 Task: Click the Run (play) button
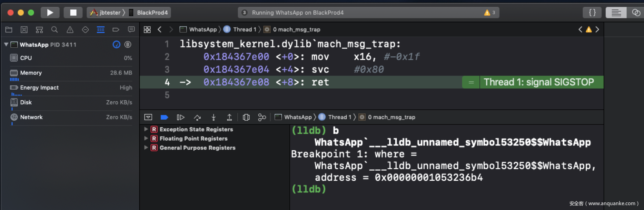point(50,13)
